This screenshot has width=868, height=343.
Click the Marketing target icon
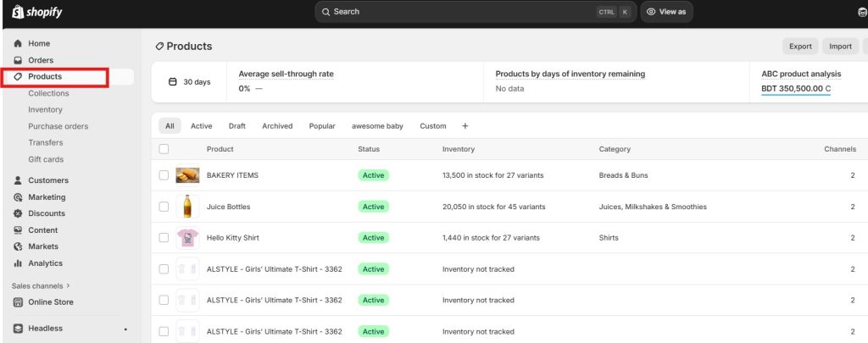coord(18,197)
